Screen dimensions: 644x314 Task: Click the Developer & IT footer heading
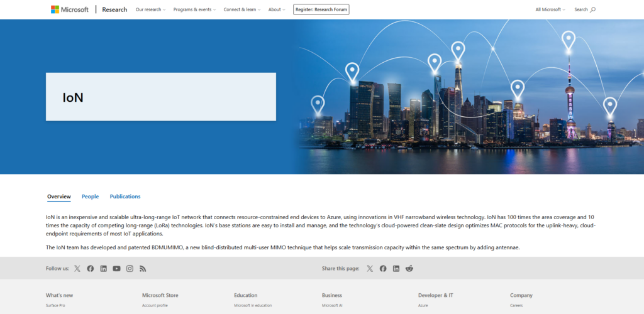click(x=436, y=295)
